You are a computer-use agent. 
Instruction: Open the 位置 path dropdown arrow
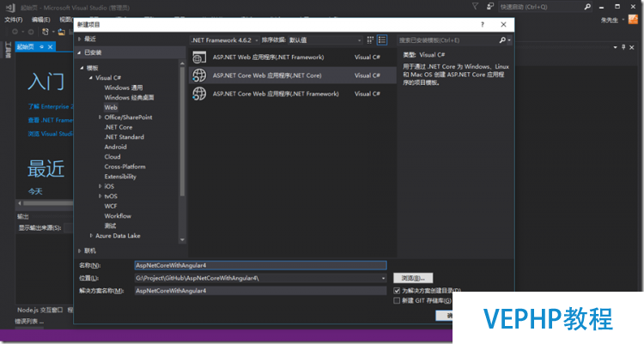click(383, 278)
